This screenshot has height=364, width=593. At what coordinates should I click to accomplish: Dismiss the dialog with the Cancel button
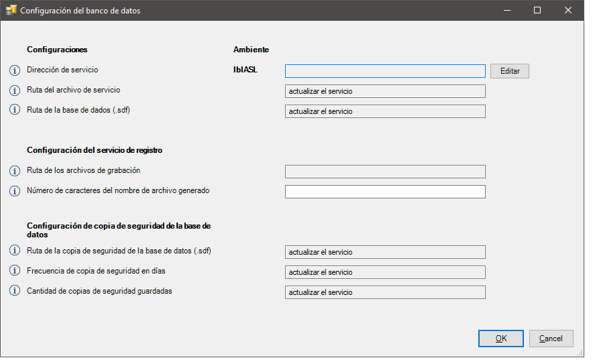click(551, 339)
